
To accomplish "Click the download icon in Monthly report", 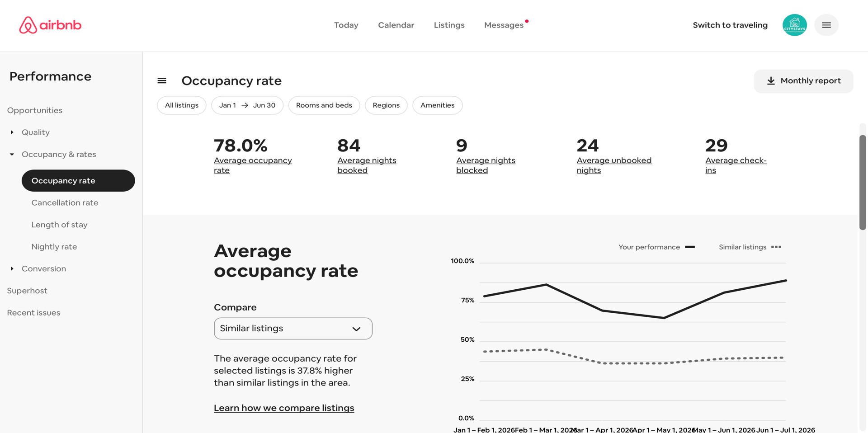I will click(771, 81).
